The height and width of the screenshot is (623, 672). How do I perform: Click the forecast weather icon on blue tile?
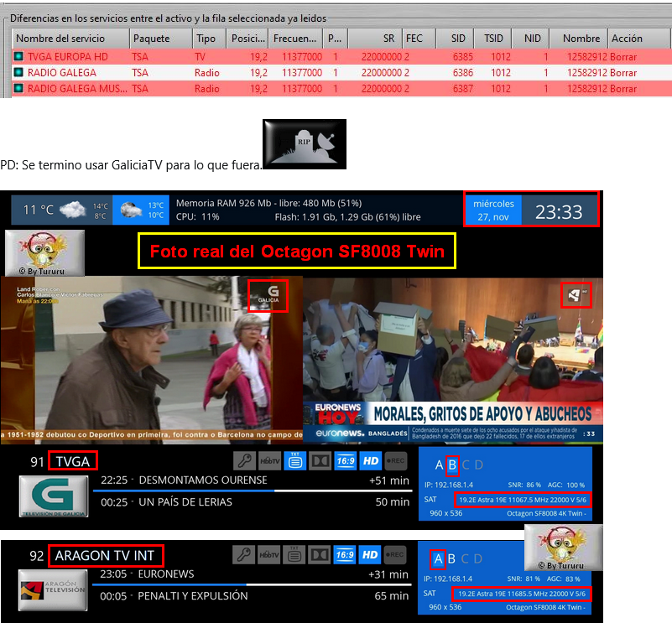point(131,210)
